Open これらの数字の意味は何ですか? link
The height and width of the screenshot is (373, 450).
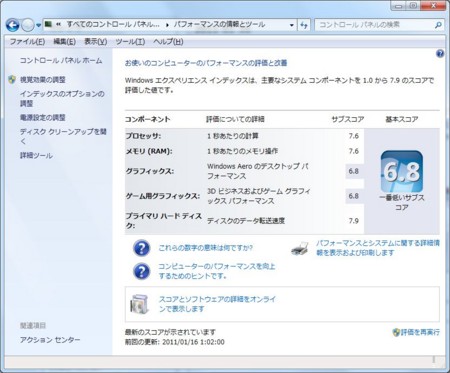pos(206,248)
